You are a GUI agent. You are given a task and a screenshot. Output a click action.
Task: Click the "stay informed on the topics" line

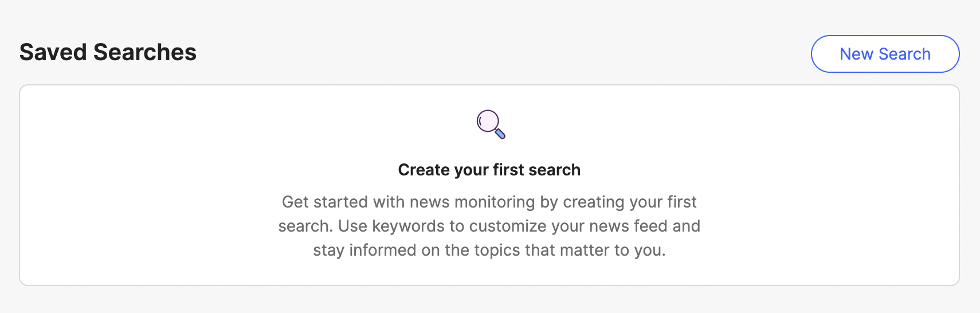pyautogui.click(x=489, y=250)
